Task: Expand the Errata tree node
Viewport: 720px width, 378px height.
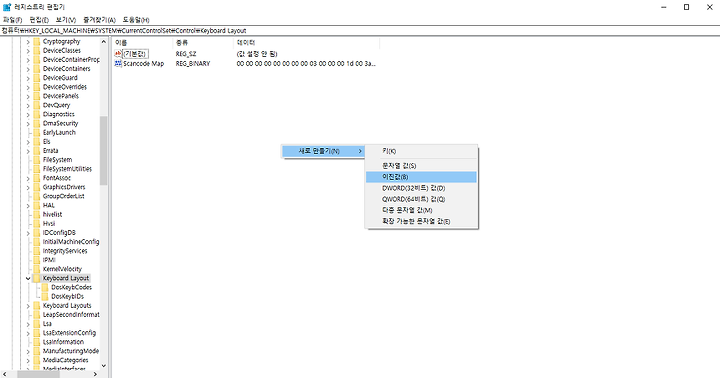Action: [x=28, y=151]
